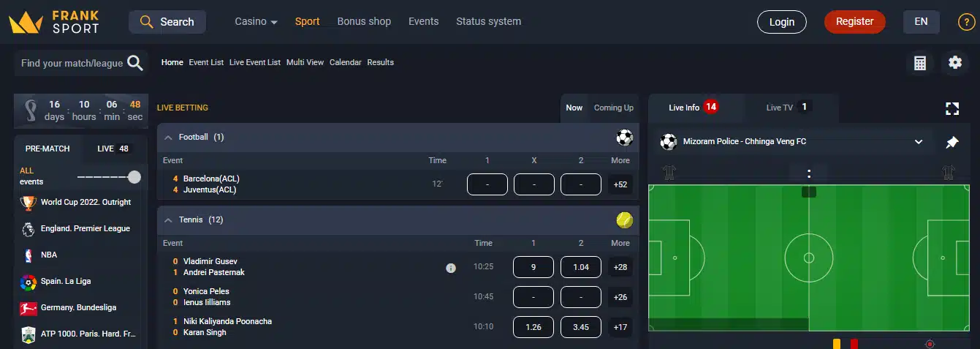Switch to the LIVE 48 tab

113,149
